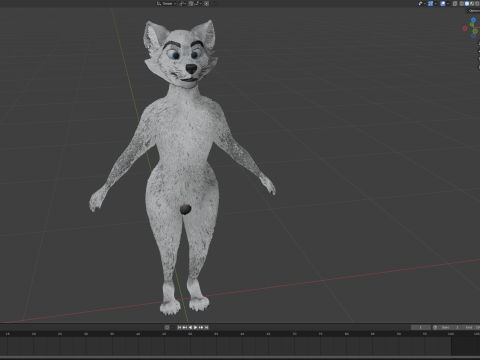Toggle viewport gizmos display

click(x=430, y=3)
